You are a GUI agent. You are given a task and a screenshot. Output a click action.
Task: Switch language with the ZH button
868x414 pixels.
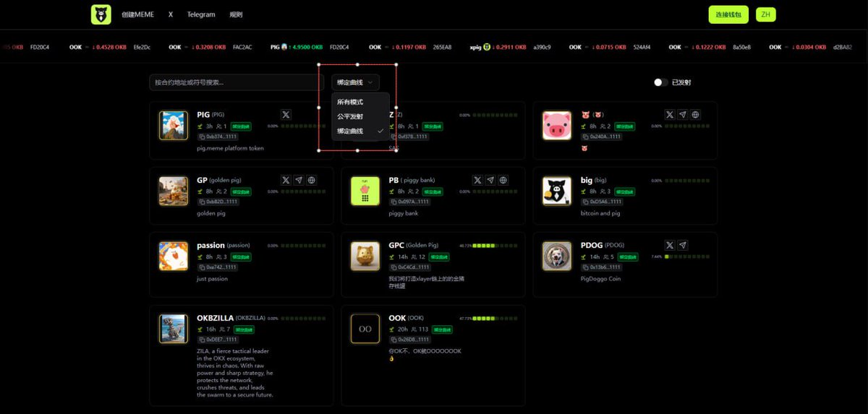765,14
